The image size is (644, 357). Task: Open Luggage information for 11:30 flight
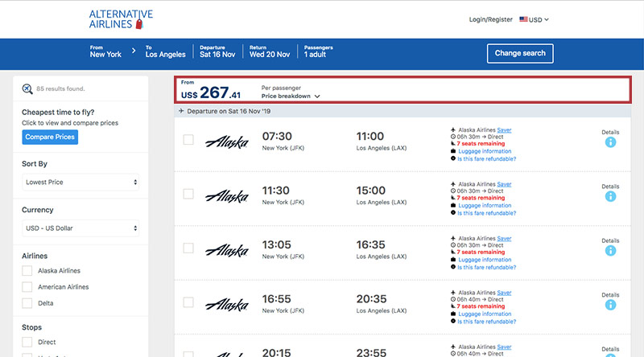coord(485,205)
